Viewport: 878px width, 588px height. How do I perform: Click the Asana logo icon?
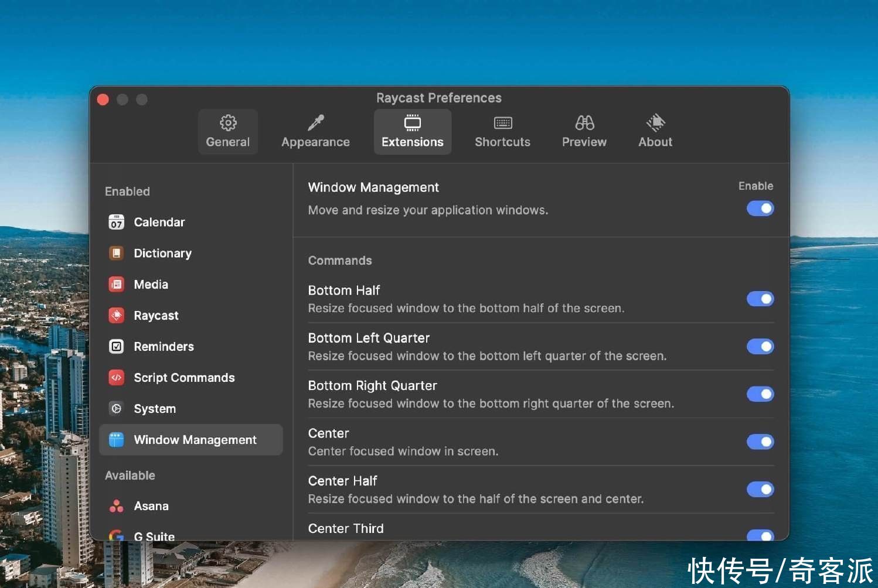[117, 506]
